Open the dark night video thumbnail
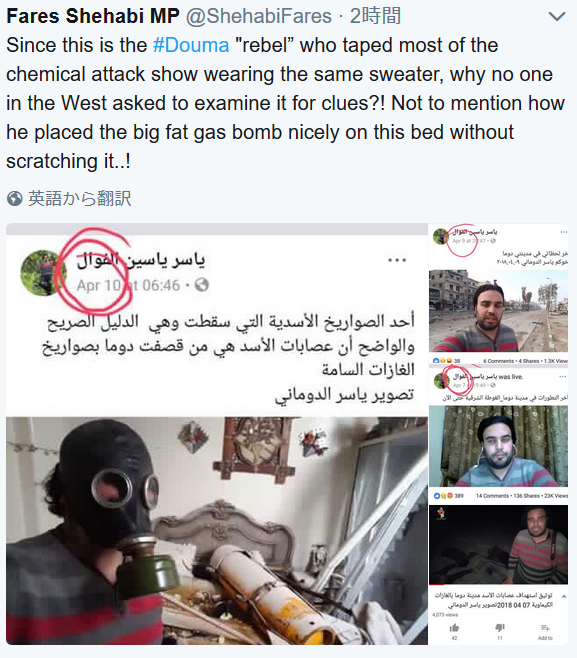This screenshot has width=577, height=658. 498,544
